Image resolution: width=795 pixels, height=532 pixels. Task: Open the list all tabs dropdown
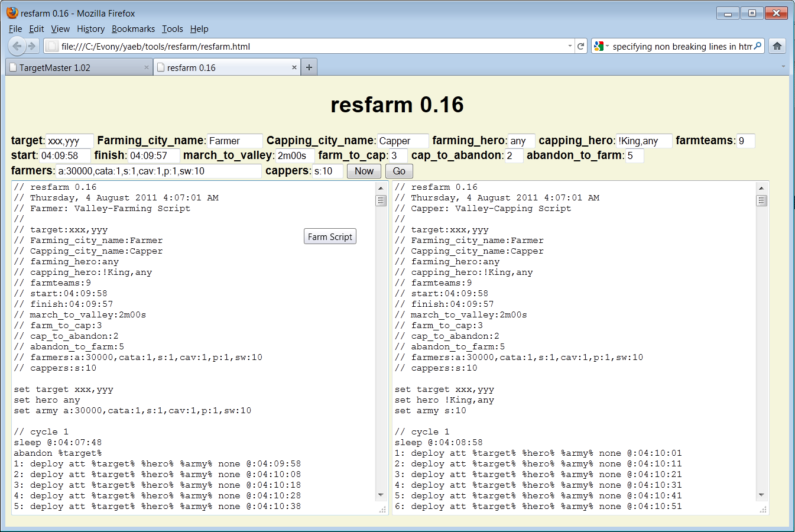[783, 66]
